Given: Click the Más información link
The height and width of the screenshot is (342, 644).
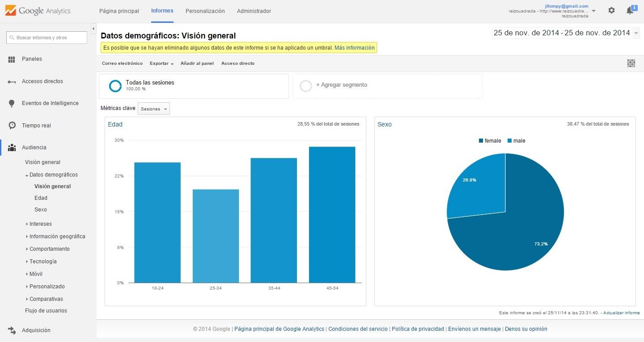Looking at the screenshot, I should click(354, 48).
